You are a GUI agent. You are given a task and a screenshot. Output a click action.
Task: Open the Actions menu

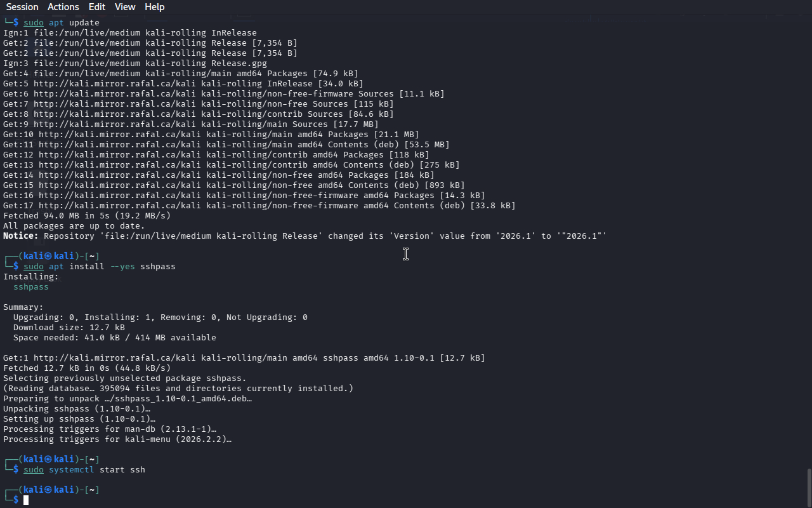63,7
